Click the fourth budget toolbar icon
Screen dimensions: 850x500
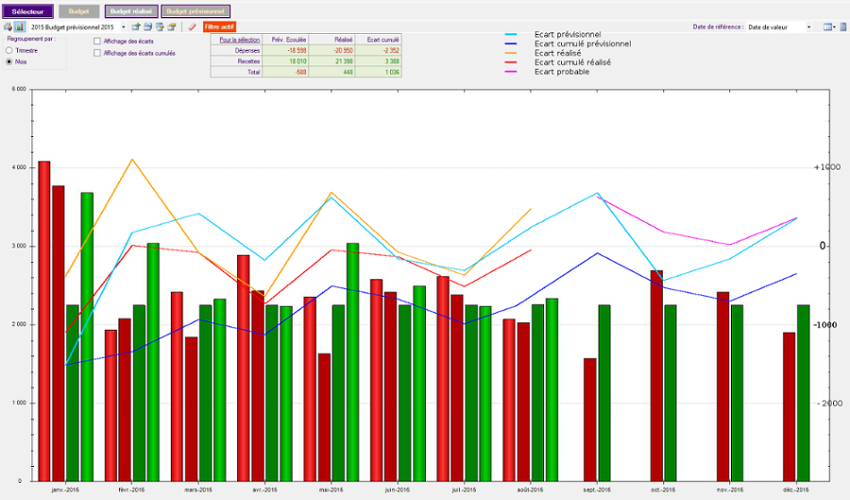tap(171, 27)
